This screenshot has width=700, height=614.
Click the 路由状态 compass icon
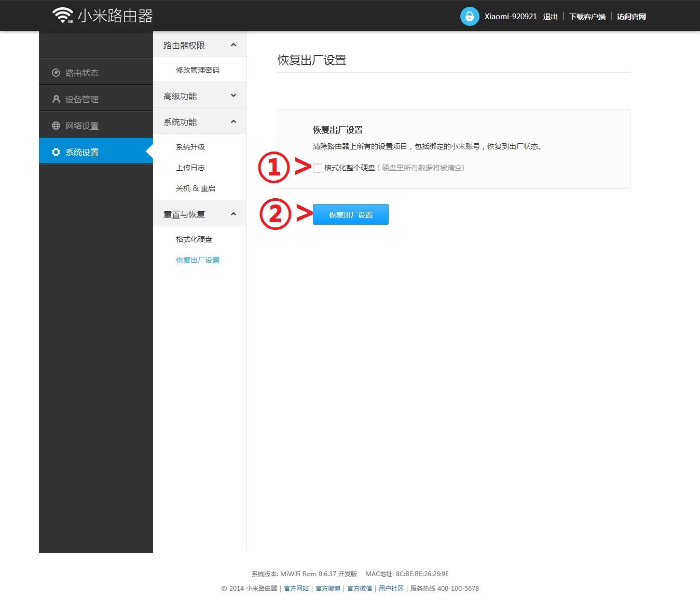tap(56, 73)
